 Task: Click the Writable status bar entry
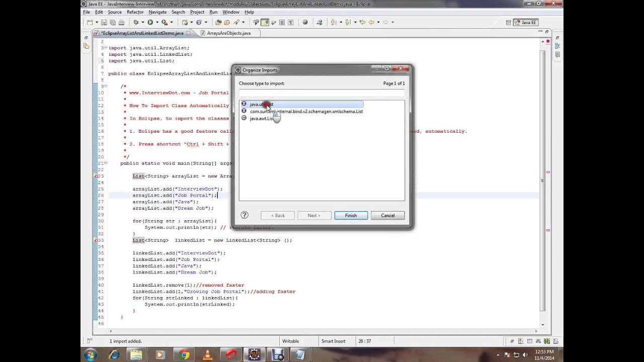coord(290,341)
